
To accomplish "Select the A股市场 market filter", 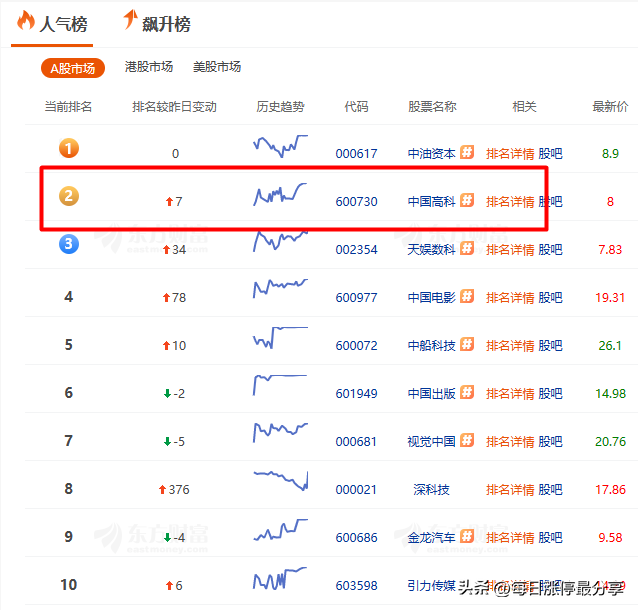I will pyautogui.click(x=72, y=68).
